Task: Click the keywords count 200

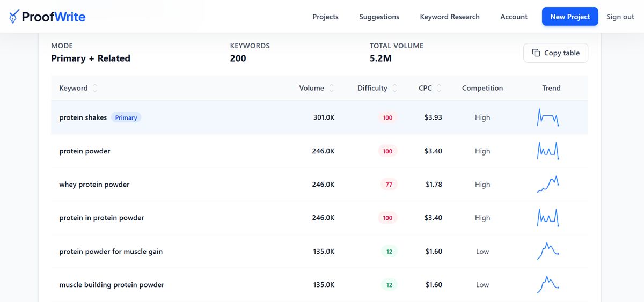Action: [x=238, y=58]
